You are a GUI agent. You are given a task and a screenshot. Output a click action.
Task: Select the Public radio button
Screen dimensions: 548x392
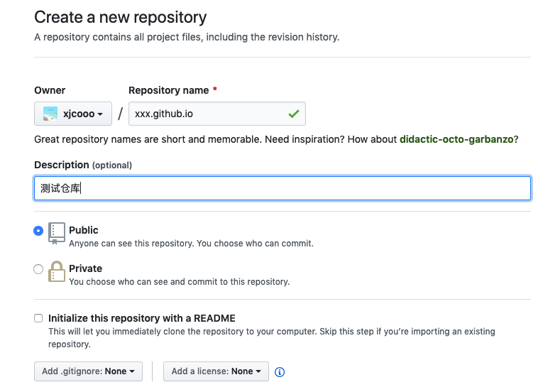(x=38, y=231)
